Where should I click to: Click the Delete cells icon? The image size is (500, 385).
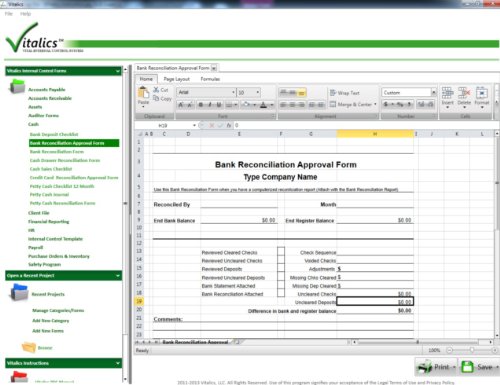coord(464,93)
